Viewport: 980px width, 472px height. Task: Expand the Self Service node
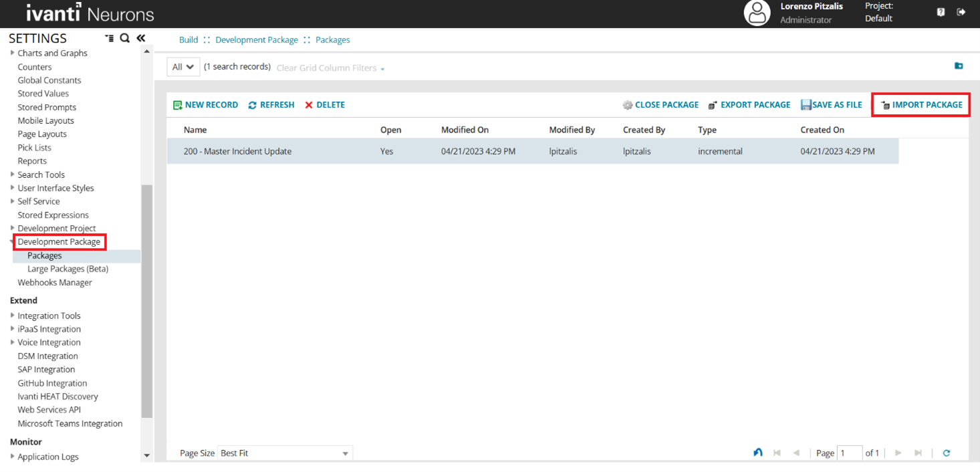click(x=13, y=201)
